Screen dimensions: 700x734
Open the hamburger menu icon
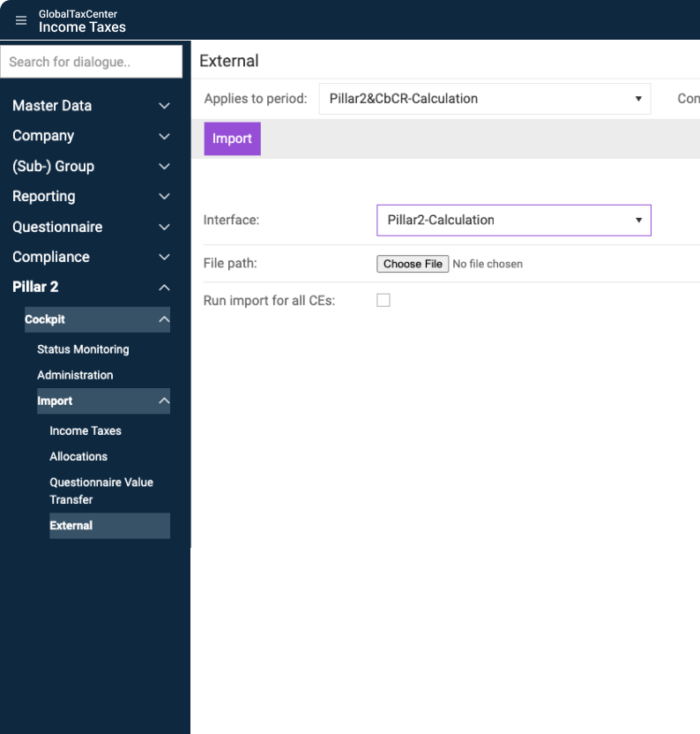point(21,20)
